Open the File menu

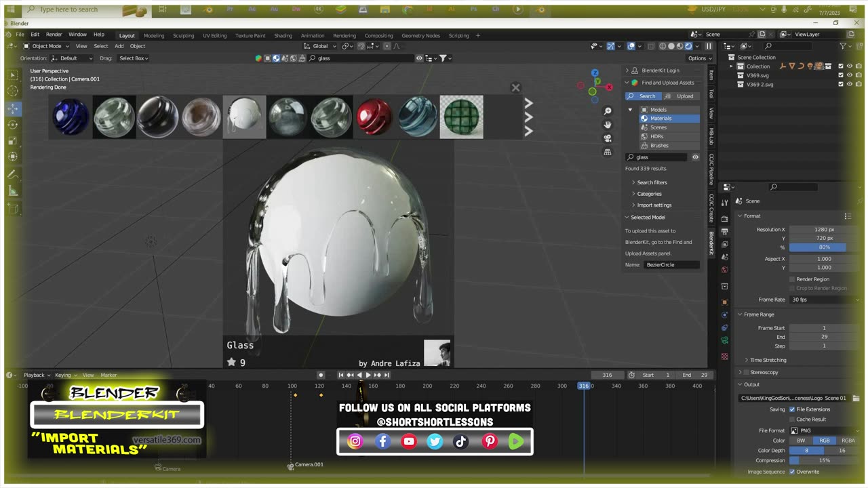click(20, 35)
